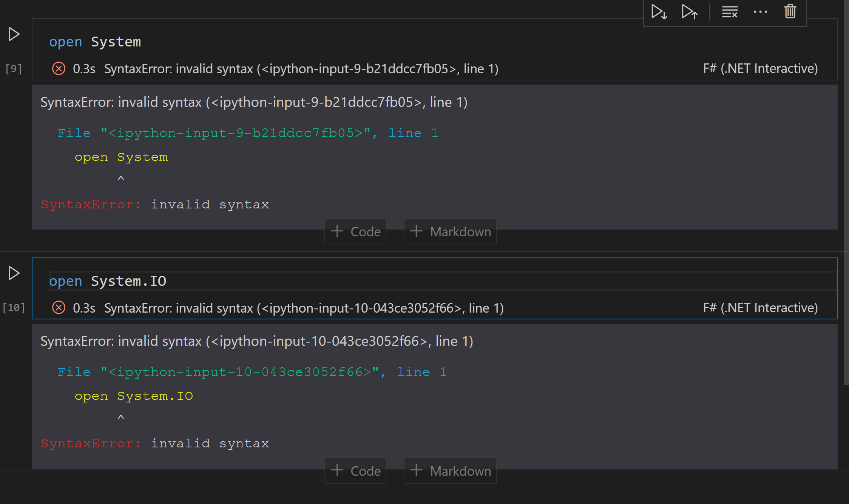849x504 pixels.
Task: Clear cell outputs icon
Action: pyautogui.click(x=730, y=12)
